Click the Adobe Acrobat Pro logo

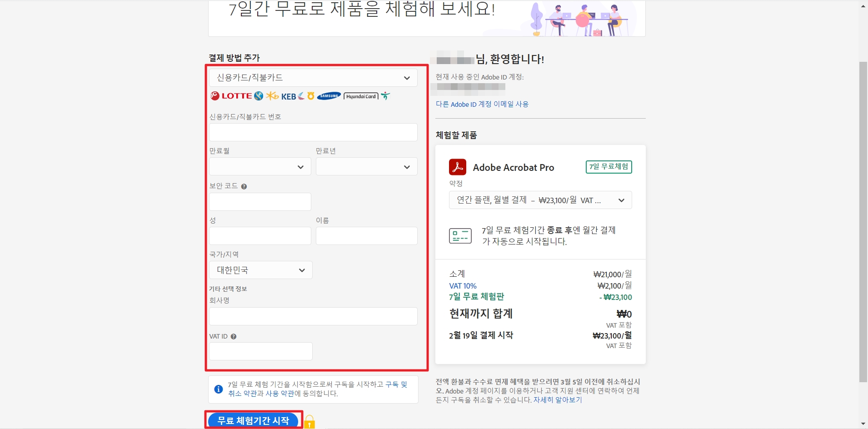pyautogui.click(x=458, y=167)
